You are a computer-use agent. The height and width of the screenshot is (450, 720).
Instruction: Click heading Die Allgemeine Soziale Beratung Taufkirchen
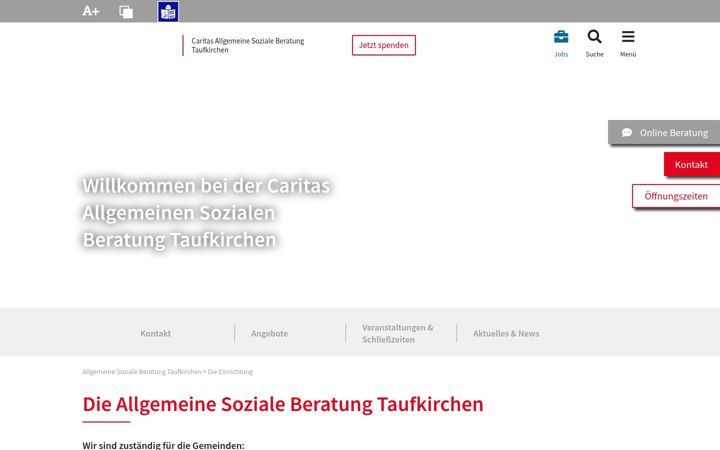point(283,404)
